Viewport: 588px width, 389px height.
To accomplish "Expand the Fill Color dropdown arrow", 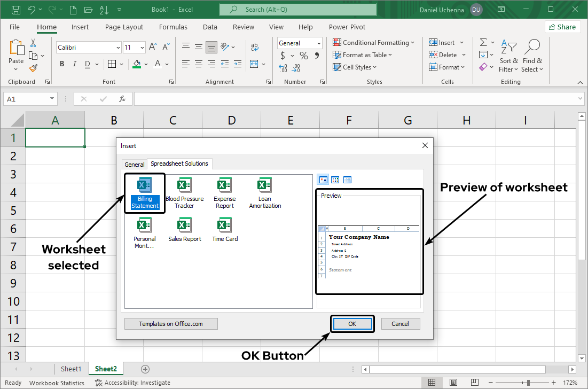I will coord(145,64).
